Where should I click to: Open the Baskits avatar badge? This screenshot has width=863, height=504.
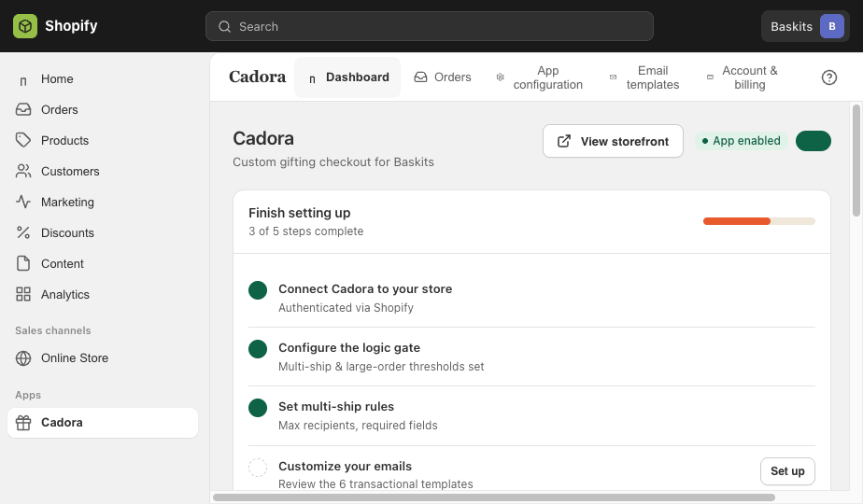coord(831,26)
